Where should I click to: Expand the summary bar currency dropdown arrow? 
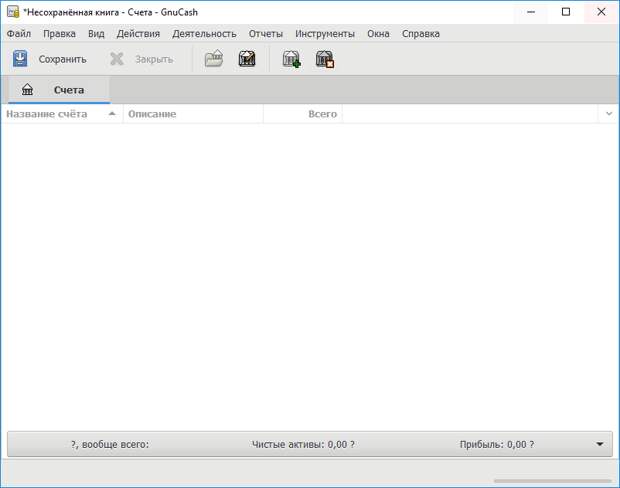coord(599,444)
